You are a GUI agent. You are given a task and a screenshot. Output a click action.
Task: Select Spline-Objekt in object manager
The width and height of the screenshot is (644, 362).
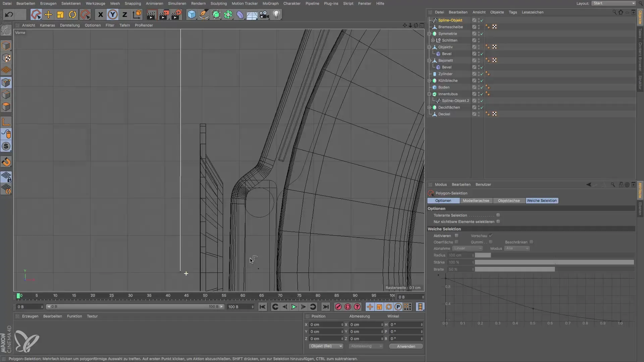450,20
